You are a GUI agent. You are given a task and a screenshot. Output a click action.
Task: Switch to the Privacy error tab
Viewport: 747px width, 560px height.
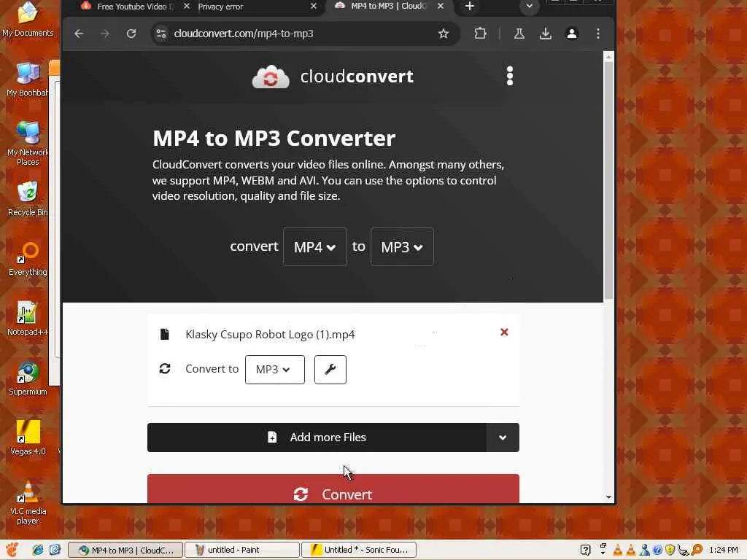click(252, 6)
